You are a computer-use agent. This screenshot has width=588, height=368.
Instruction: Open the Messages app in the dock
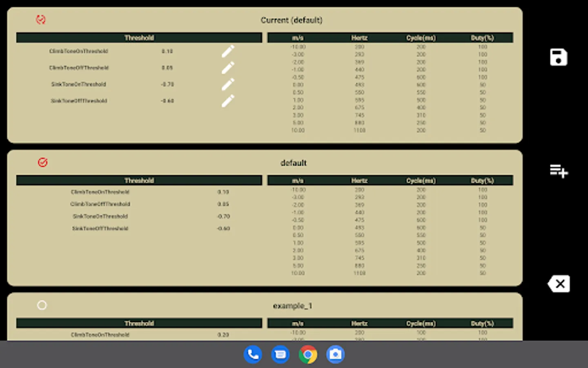pyautogui.click(x=281, y=355)
